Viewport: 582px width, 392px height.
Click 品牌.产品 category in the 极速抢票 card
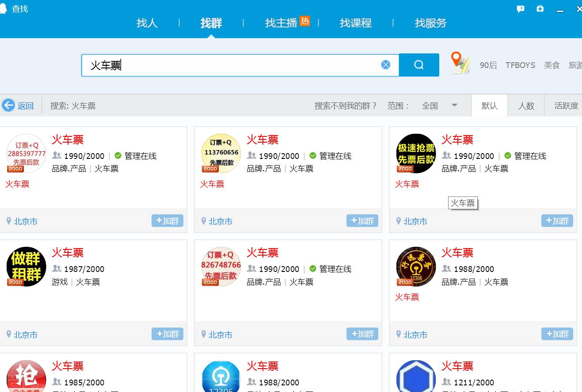coord(459,169)
